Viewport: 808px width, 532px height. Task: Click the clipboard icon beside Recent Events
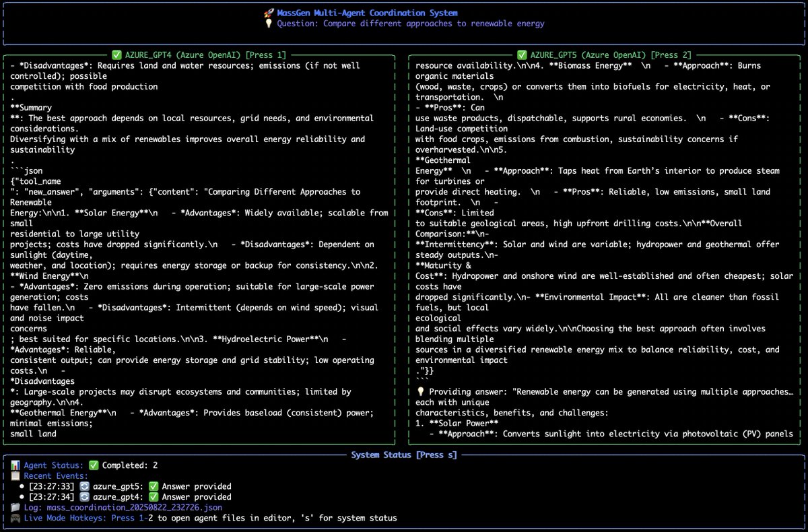pos(15,476)
